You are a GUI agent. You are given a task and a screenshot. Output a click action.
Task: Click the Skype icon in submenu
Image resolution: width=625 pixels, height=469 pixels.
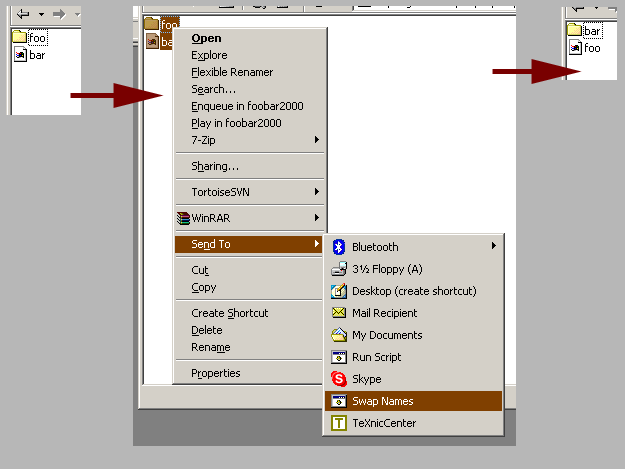(x=338, y=379)
